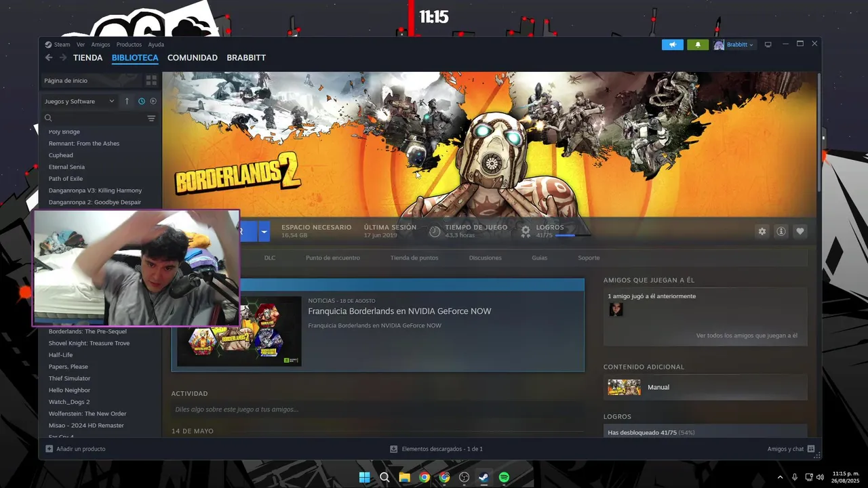Viewport: 868px width, 488px height.
Task: Click the Brabbitt profile avatar
Action: (x=719, y=45)
